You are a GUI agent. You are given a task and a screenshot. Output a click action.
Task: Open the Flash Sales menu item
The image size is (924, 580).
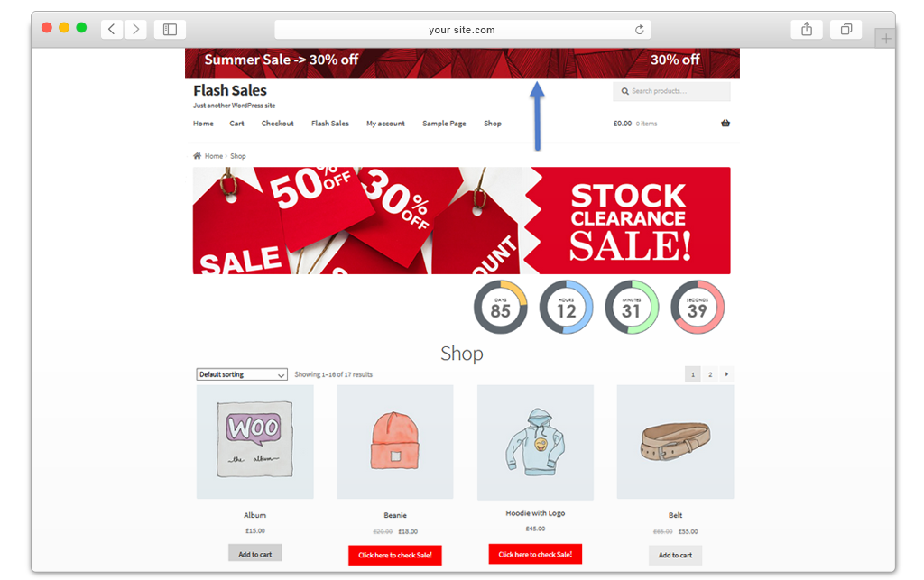(330, 123)
